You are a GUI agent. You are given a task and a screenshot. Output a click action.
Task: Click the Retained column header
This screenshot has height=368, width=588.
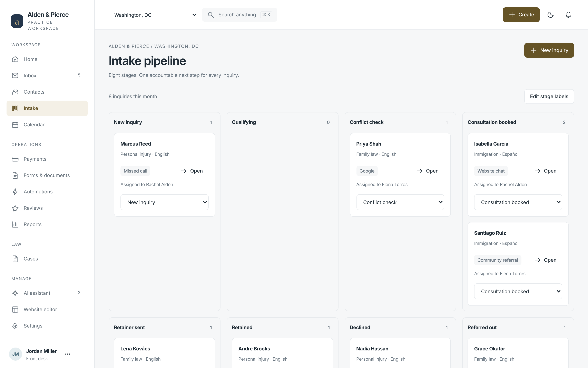point(242,327)
